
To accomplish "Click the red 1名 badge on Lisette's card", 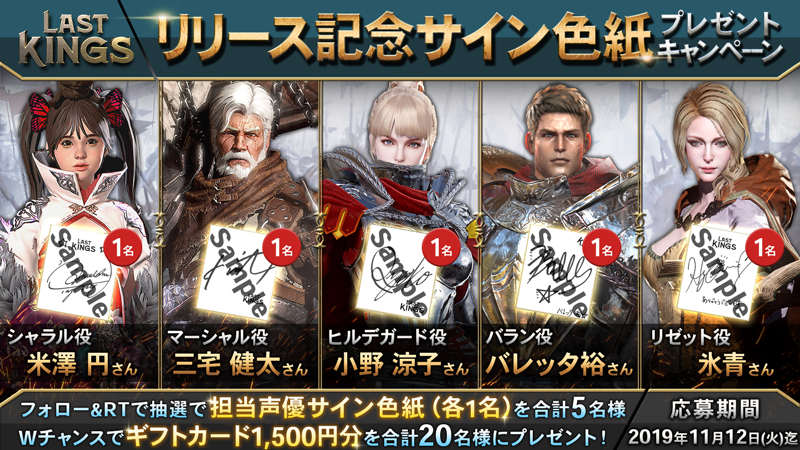I will [x=764, y=248].
